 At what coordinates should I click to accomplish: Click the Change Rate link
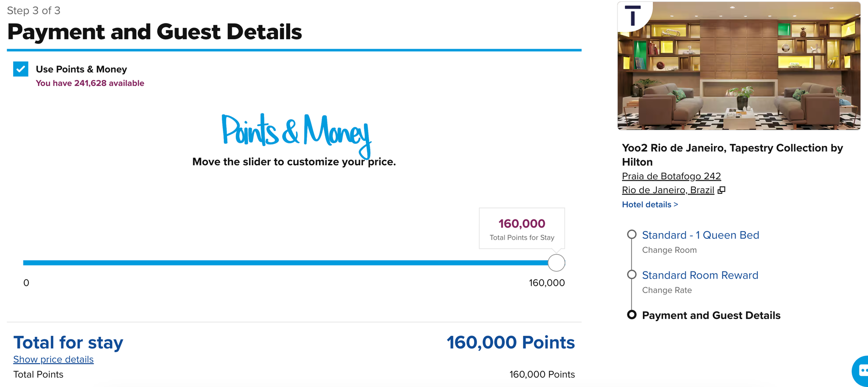tap(667, 290)
